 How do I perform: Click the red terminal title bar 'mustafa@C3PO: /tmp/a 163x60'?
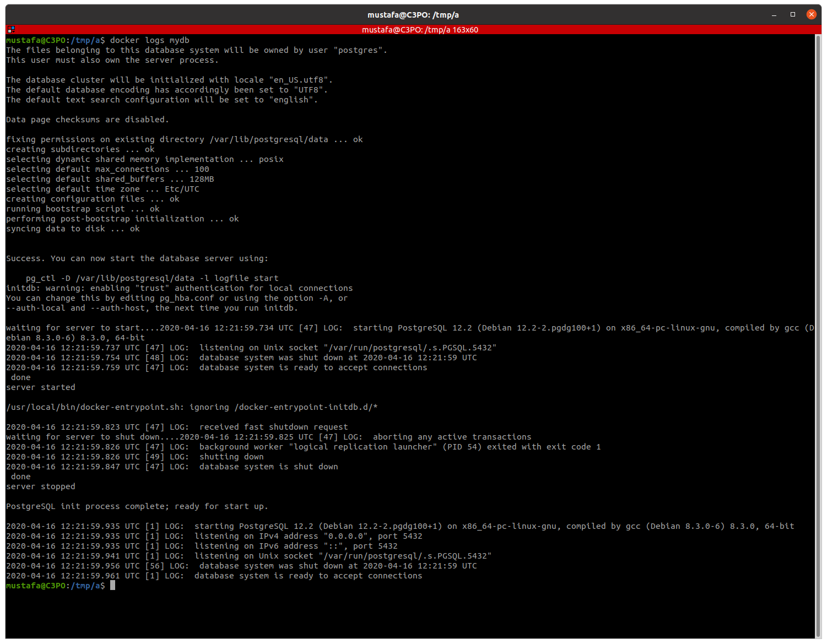[x=420, y=30]
